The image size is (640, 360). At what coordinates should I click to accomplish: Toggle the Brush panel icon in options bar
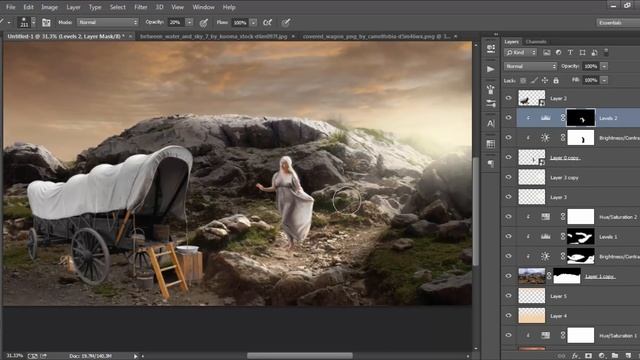point(46,22)
